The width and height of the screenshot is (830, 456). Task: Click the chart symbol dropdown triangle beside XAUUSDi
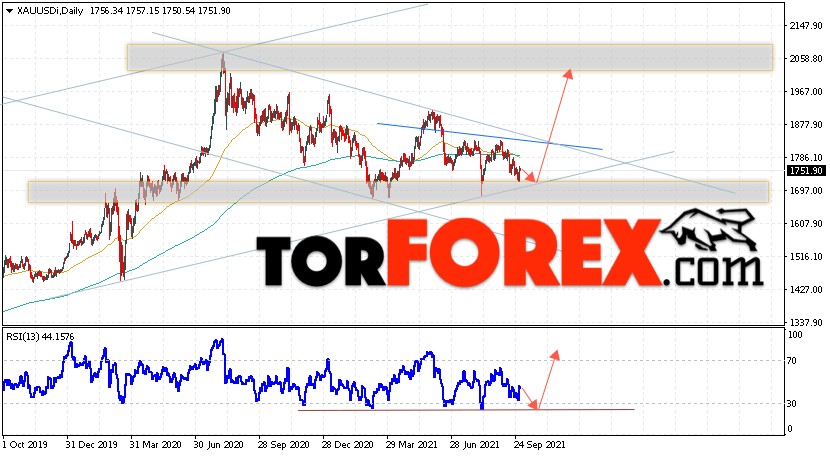(10, 11)
